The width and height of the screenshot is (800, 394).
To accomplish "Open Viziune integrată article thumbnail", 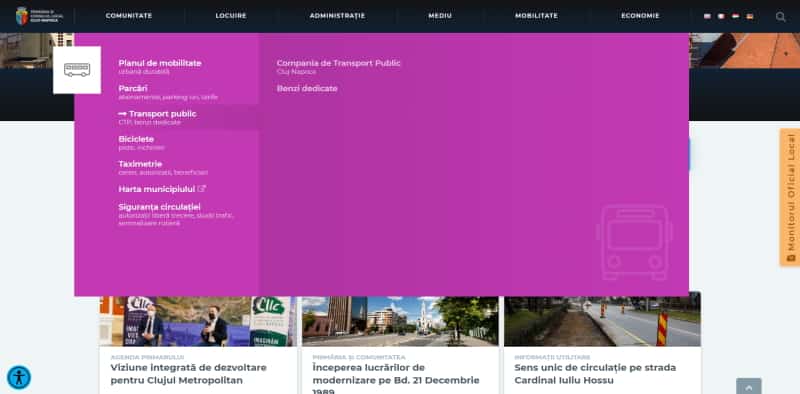I will click(x=197, y=321).
